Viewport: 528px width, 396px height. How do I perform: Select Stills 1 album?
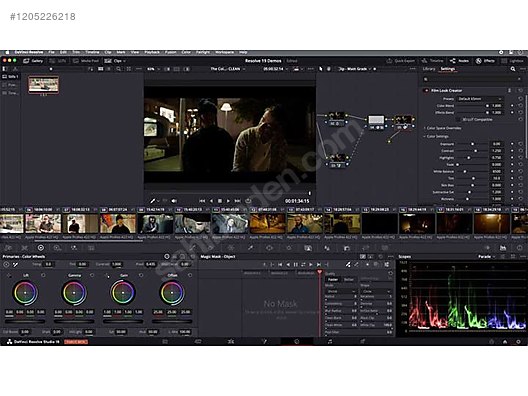point(11,76)
